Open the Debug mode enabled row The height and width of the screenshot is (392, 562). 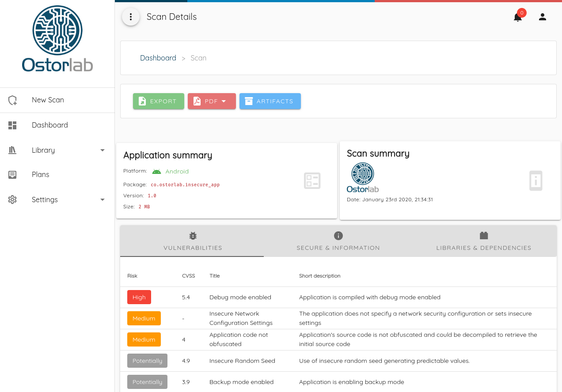coord(338,297)
